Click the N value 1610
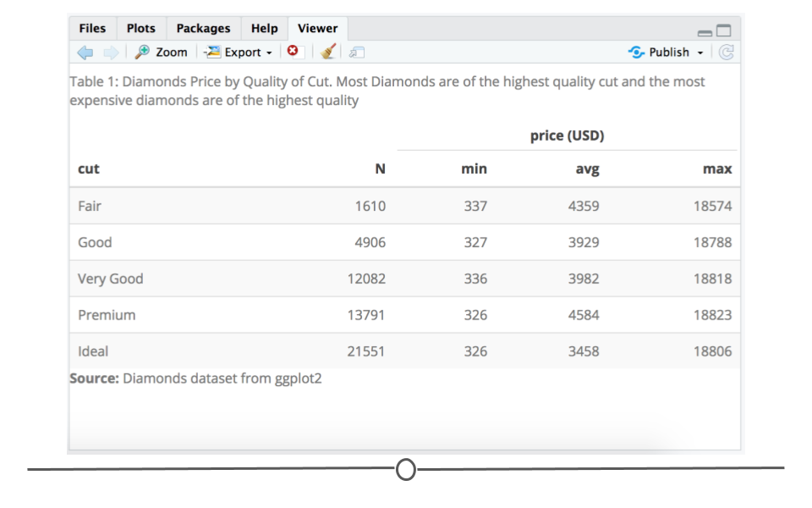 [370, 207]
